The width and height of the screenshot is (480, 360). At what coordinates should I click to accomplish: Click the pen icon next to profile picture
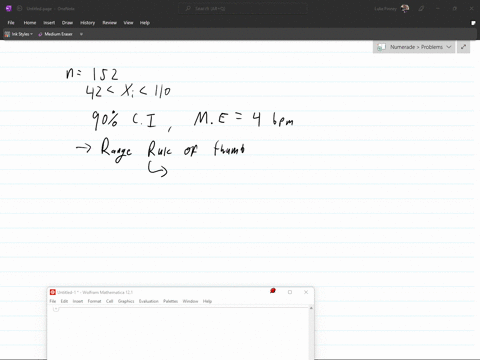pyautogui.click(x=421, y=8)
